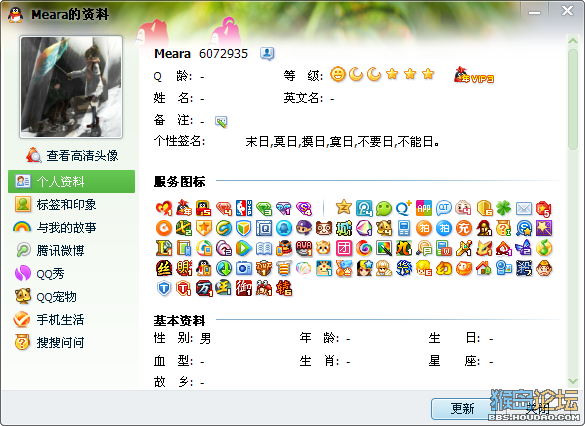Click the blue T shield icon
585x426 pixels.
tap(163, 288)
